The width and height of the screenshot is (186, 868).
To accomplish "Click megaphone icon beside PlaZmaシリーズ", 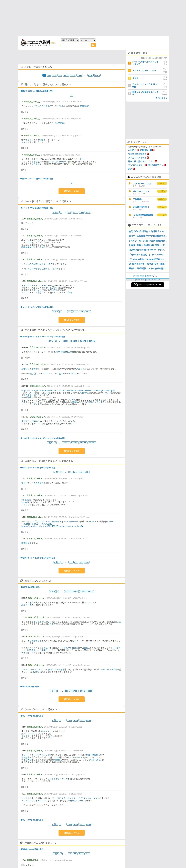I will point(130,191).
